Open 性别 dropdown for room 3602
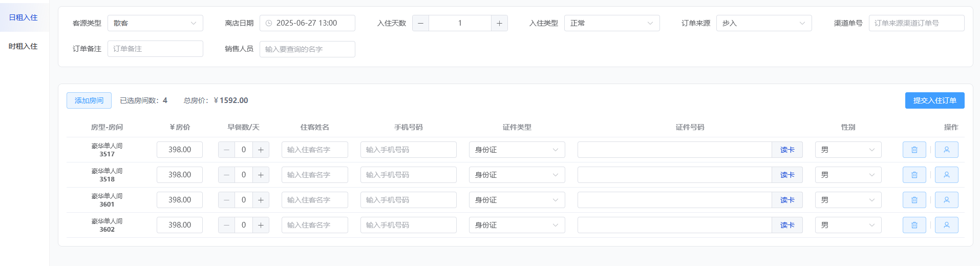Screen dimensions: 980x266 click(x=848, y=225)
